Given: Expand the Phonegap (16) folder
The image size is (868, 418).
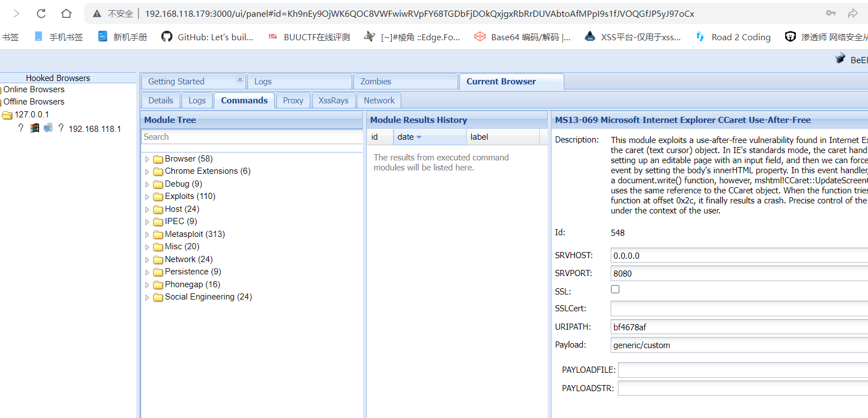Looking at the screenshot, I should click(147, 285).
